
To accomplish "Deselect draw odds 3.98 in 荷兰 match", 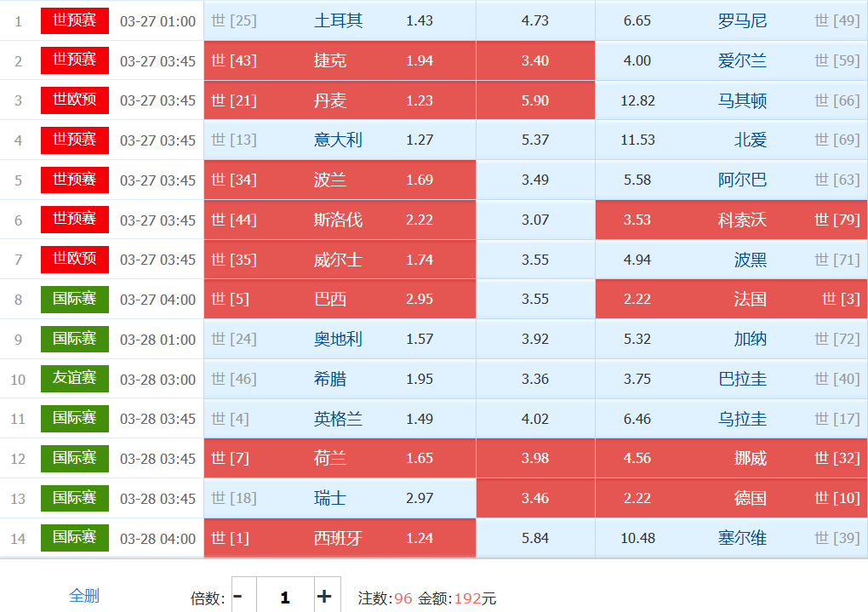I will click(x=535, y=458).
